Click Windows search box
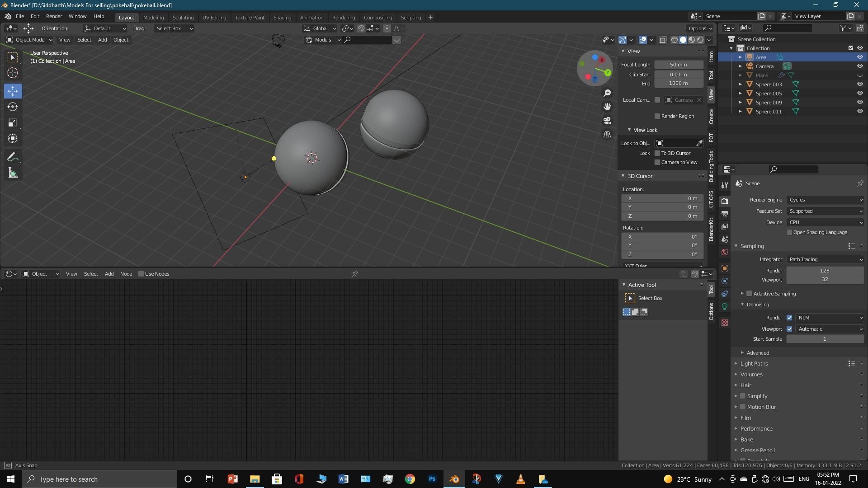This screenshot has width=868, height=488. pyautogui.click(x=99, y=479)
